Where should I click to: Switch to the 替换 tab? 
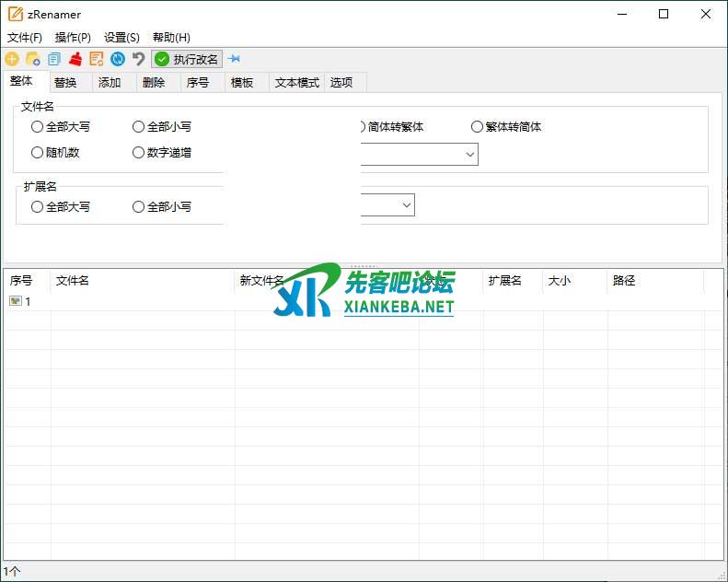point(65,83)
